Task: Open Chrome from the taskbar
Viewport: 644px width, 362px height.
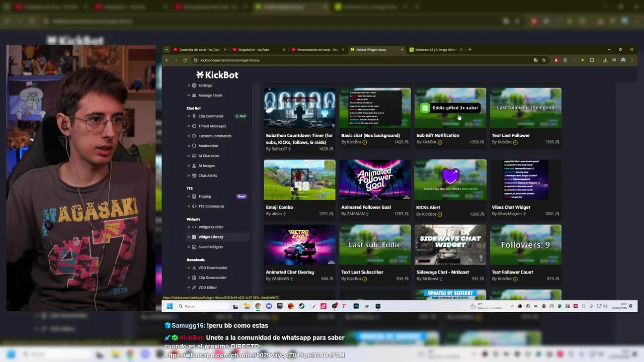Action: click(258, 306)
